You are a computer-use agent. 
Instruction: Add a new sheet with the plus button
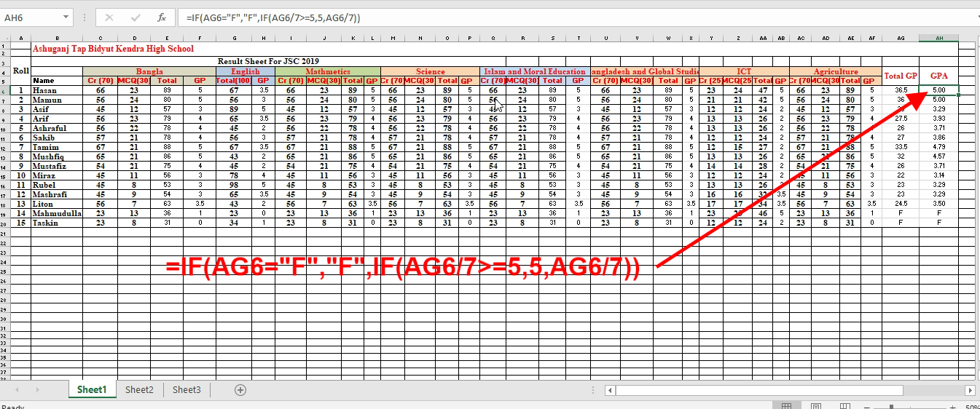click(x=241, y=390)
